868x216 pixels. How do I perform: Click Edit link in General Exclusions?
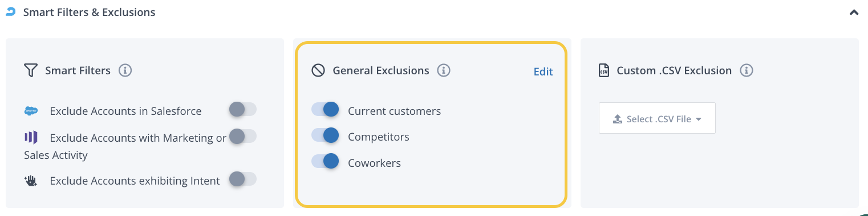pos(543,71)
